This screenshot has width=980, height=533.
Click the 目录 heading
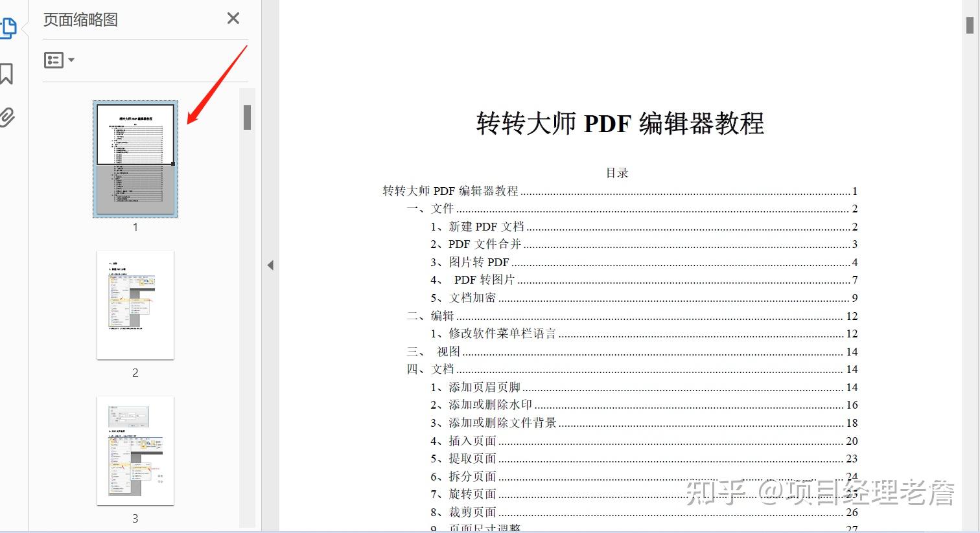617,173
